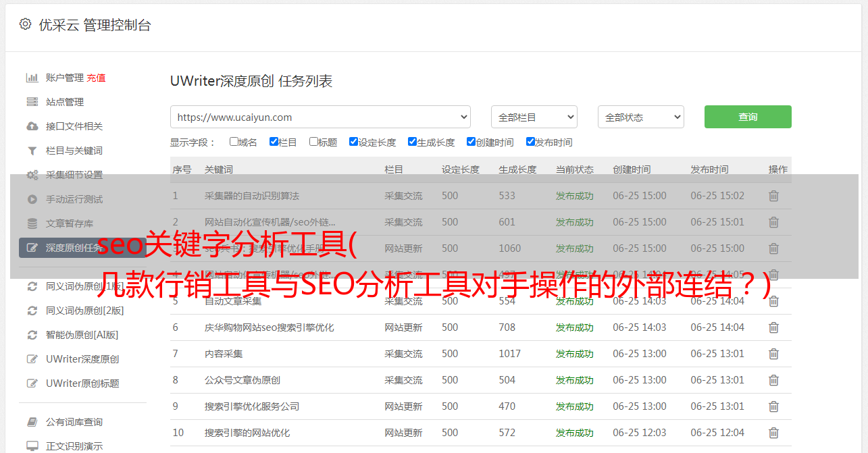Delete row 9 搜索引擎优化服务公司 with trash icon
This screenshot has width=868, height=453.
[773, 406]
